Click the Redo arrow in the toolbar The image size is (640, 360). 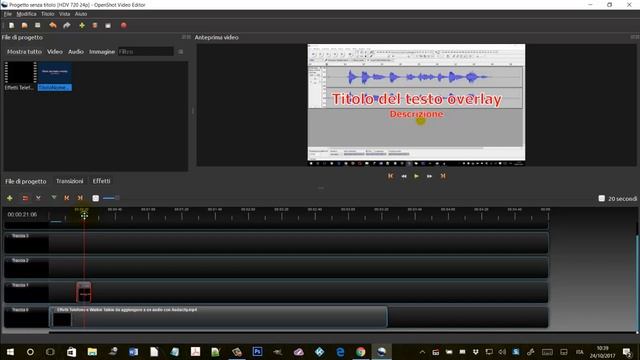tap(67, 25)
